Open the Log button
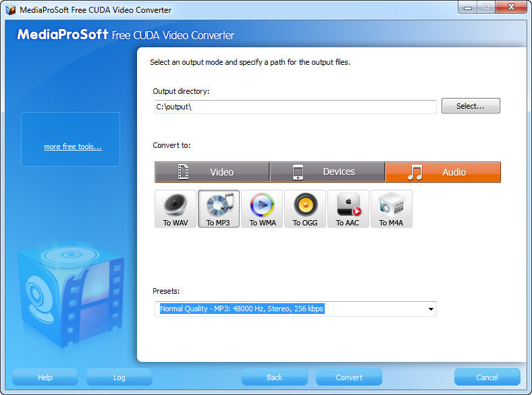This screenshot has width=532, height=395. click(x=119, y=377)
